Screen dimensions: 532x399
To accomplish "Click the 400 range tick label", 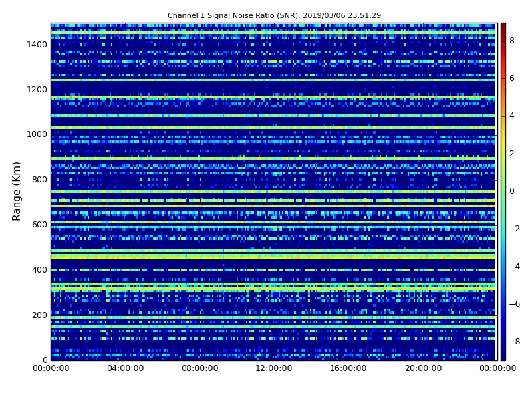I will [39, 270].
